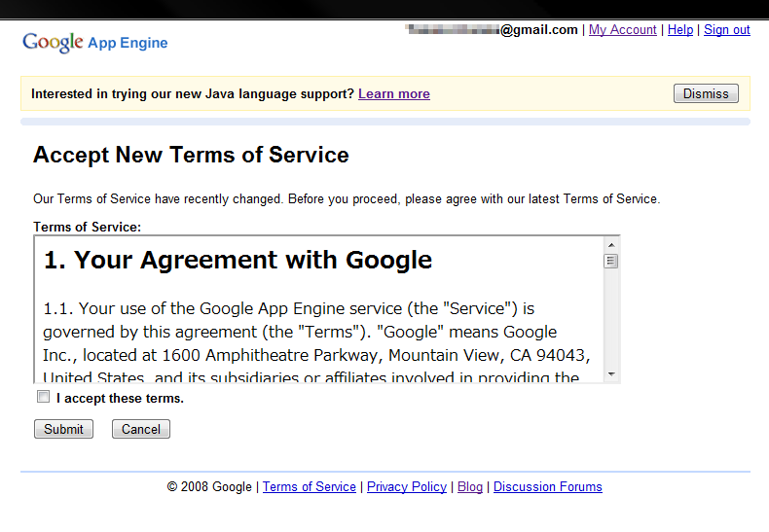Image resolution: width=769 pixels, height=532 pixels.
Task: Click the 'Our Terms of Service have recently changed' sentence
Action: [347, 198]
